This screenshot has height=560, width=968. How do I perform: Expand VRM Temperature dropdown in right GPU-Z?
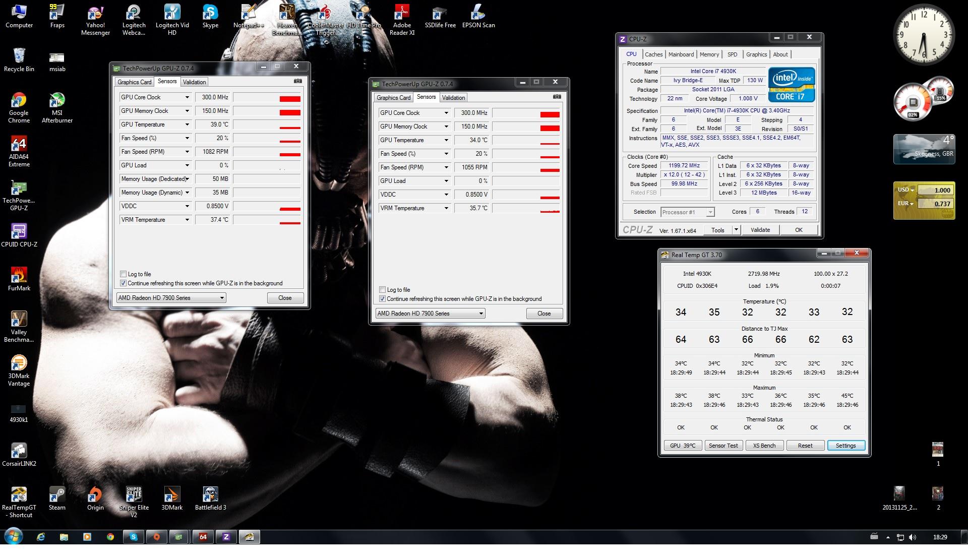tap(446, 208)
